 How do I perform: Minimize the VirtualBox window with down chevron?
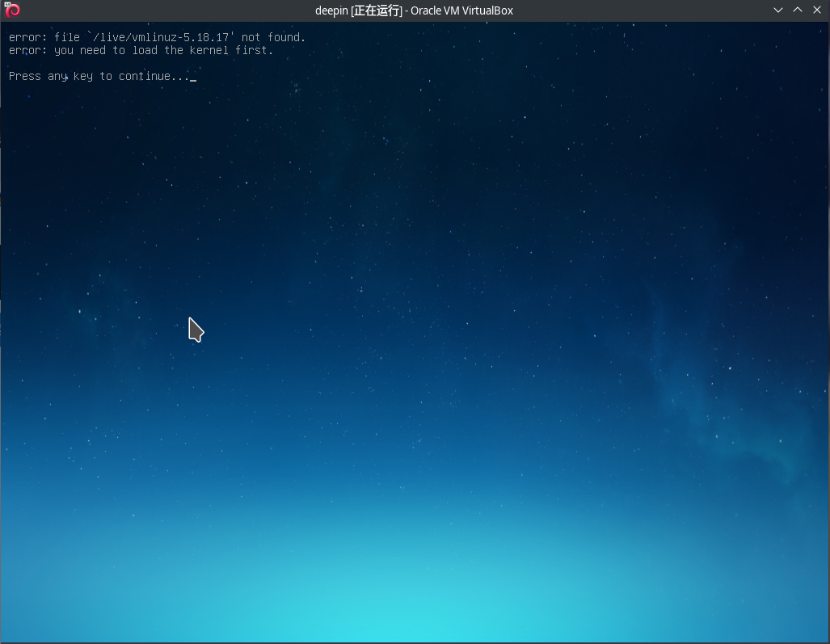click(x=778, y=11)
